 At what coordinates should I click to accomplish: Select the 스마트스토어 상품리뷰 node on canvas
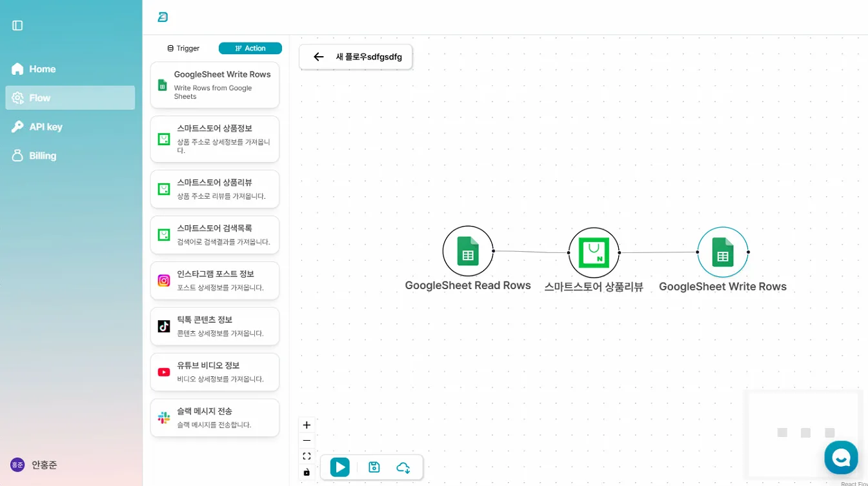(594, 252)
